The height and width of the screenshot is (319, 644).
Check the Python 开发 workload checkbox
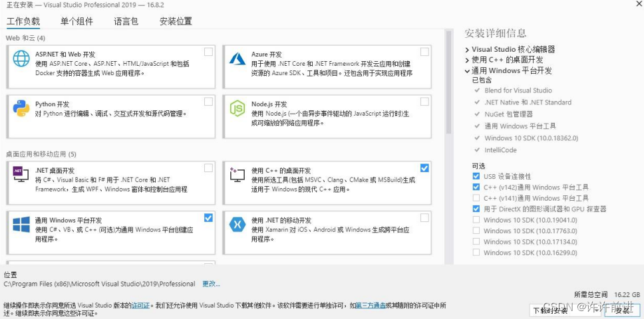tap(209, 101)
